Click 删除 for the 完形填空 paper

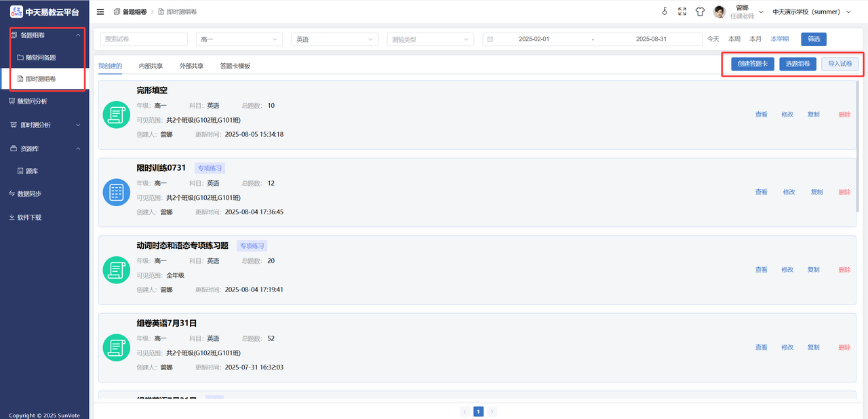coord(844,115)
